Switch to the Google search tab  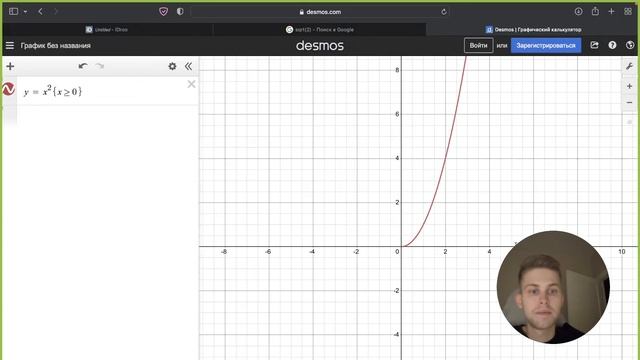(x=320, y=29)
